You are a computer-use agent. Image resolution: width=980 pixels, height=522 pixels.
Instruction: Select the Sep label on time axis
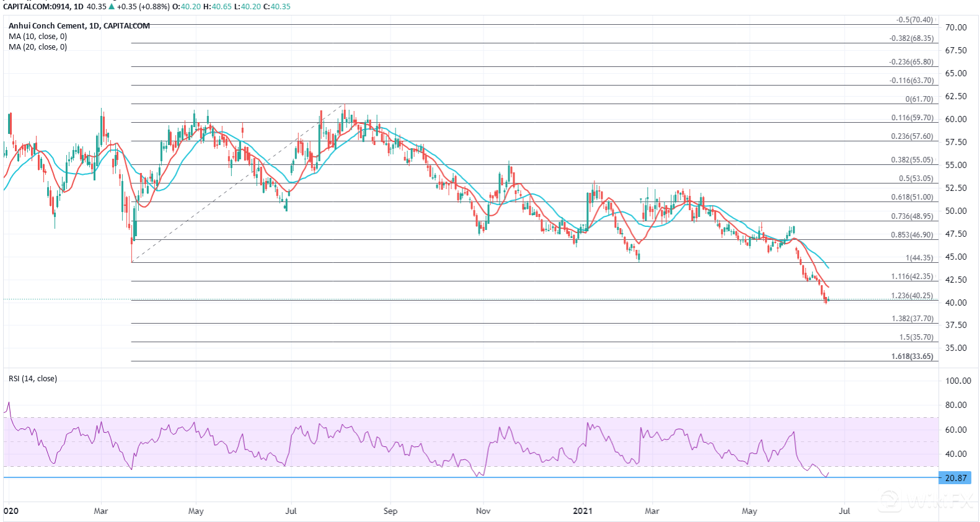click(x=390, y=511)
